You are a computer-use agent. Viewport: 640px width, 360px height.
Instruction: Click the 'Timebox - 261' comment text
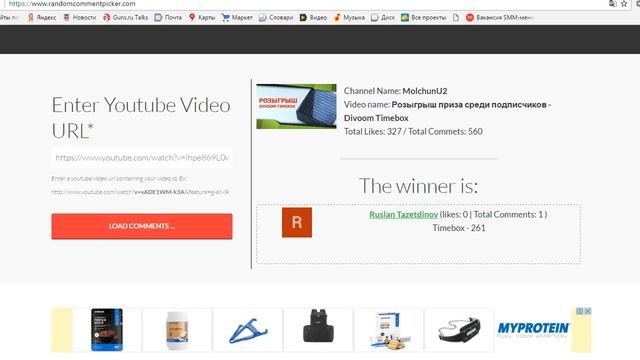[459, 228]
